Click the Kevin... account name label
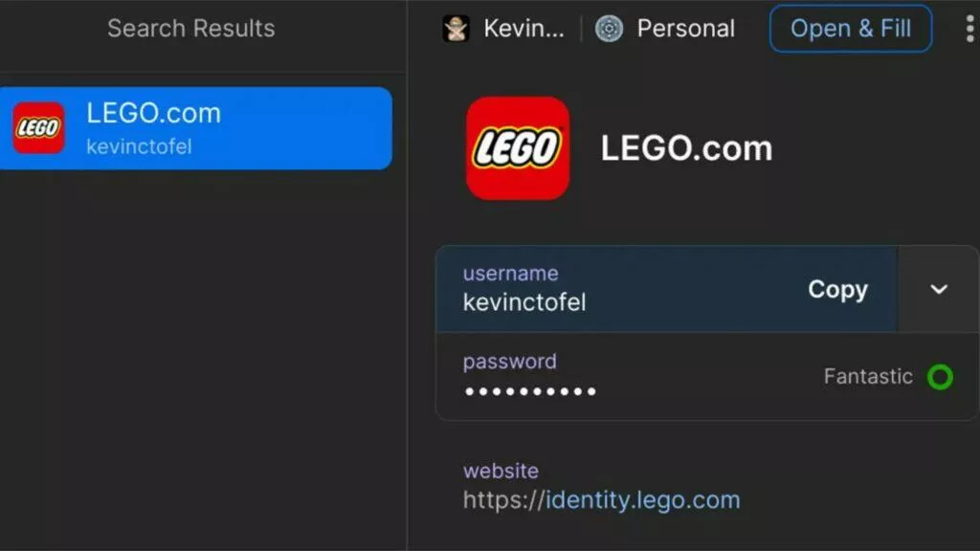This screenshot has width=980, height=551. [523, 28]
